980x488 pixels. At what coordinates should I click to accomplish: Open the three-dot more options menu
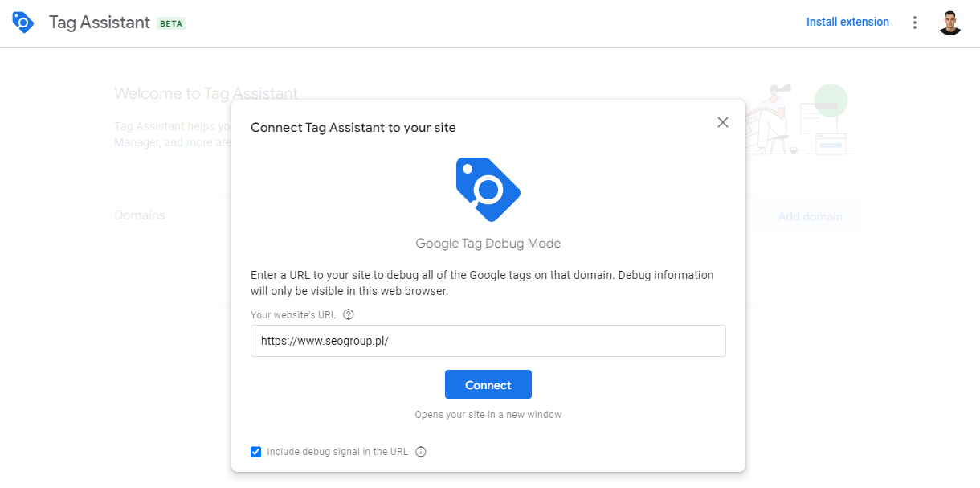914,23
